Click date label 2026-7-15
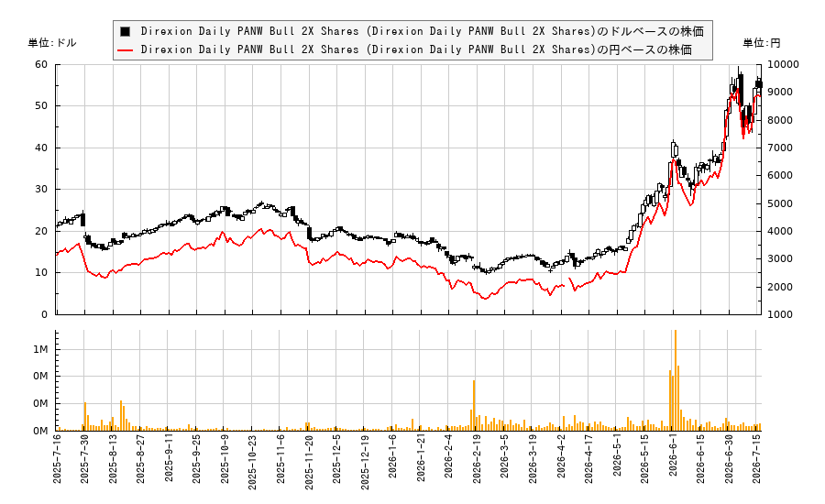This screenshot has height=504, width=825. coord(757,459)
